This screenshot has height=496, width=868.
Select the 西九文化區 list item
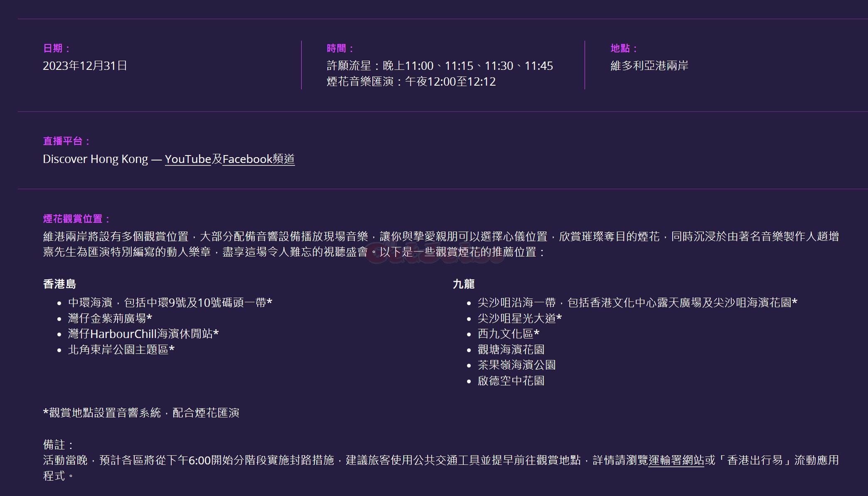tap(508, 334)
